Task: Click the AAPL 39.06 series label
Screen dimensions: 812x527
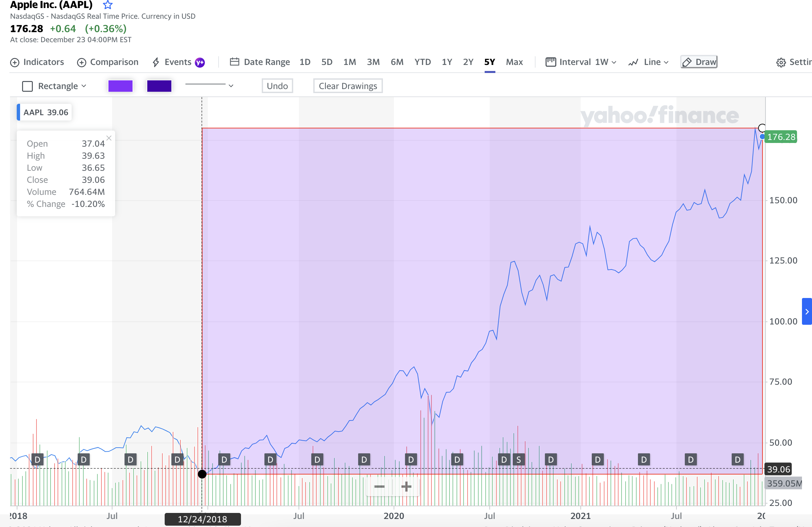Action: (x=45, y=112)
